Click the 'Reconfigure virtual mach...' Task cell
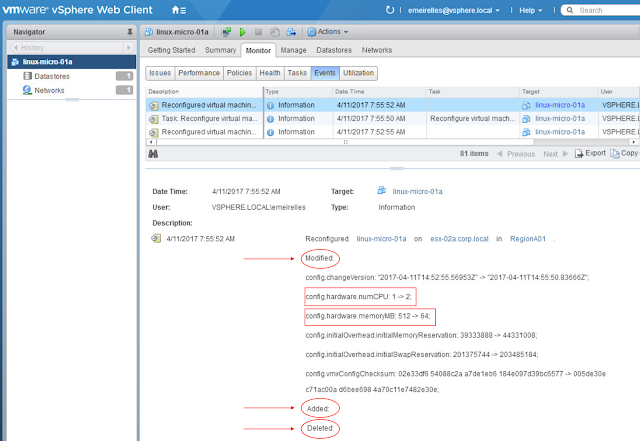The width and height of the screenshot is (640, 441). pos(472,119)
